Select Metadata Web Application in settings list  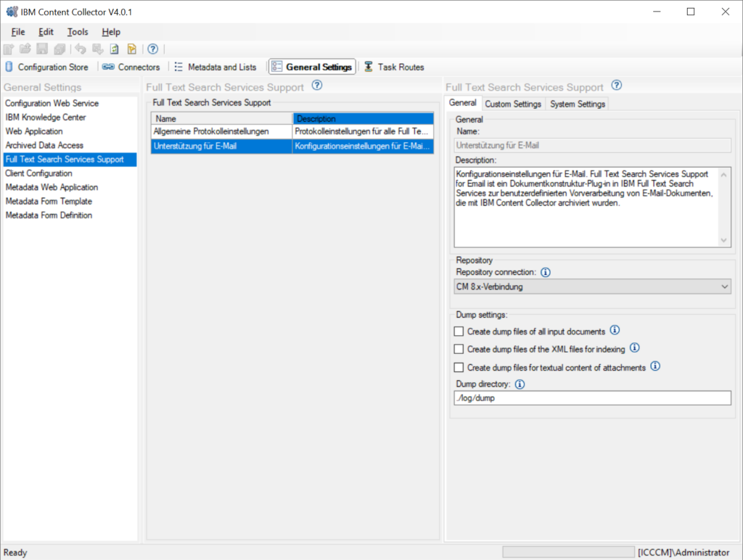(x=70, y=187)
